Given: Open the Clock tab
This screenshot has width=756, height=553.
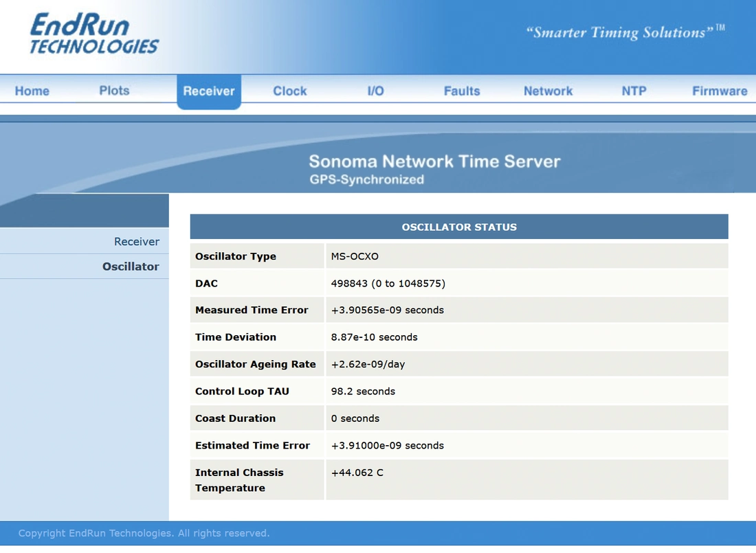Looking at the screenshot, I should 290,91.
